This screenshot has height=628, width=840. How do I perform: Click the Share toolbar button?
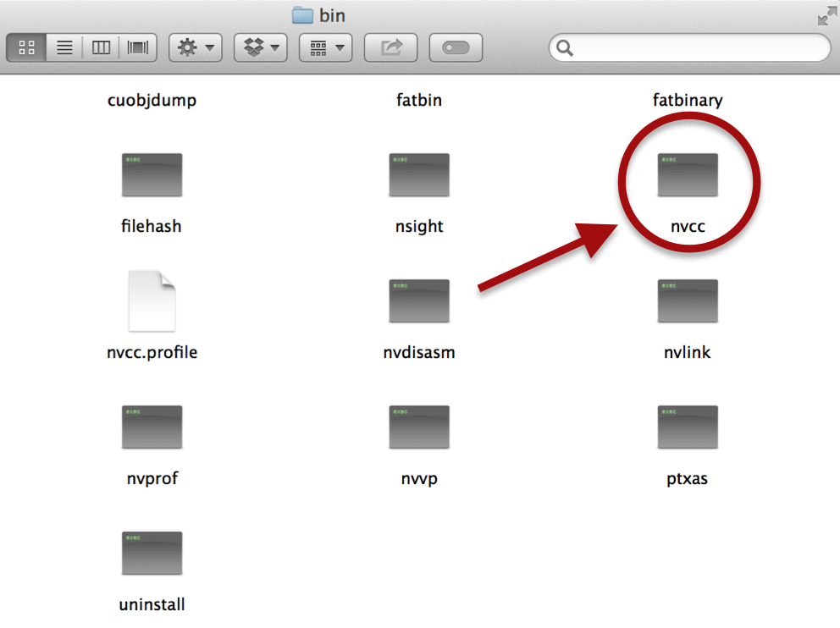(x=391, y=47)
